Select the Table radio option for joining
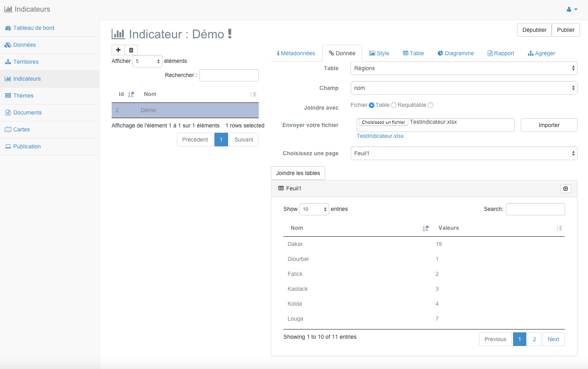 click(394, 105)
